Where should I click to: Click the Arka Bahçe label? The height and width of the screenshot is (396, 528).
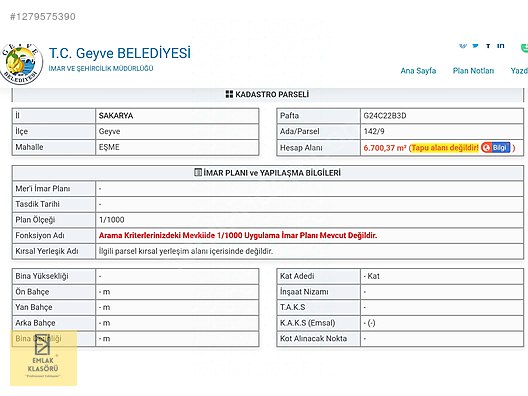click(35, 323)
